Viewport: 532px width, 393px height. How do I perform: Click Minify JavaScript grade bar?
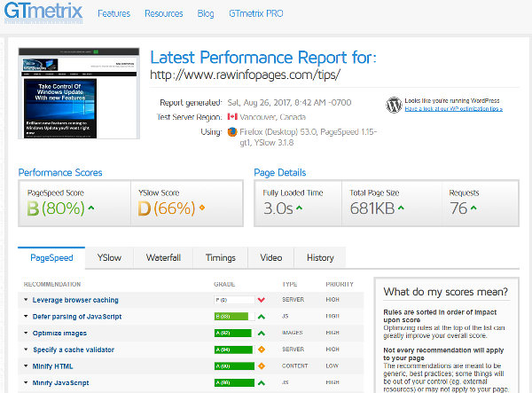point(234,383)
